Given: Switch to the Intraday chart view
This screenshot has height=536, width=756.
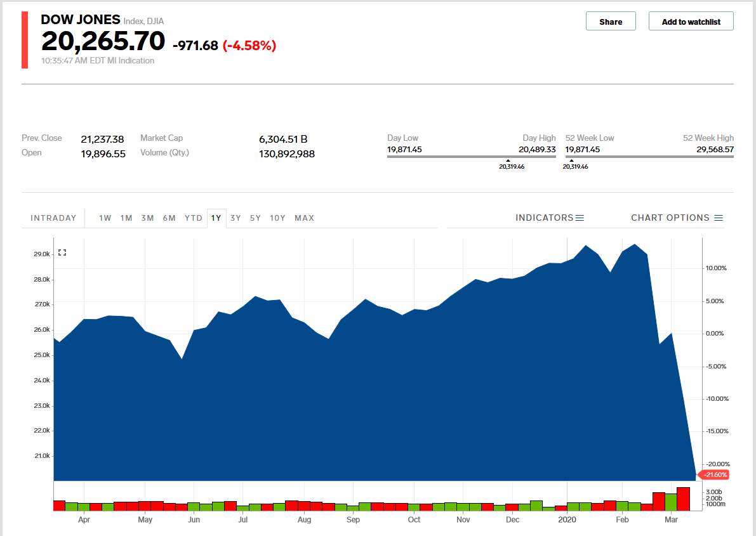Looking at the screenshot, I should coord(53,218).
